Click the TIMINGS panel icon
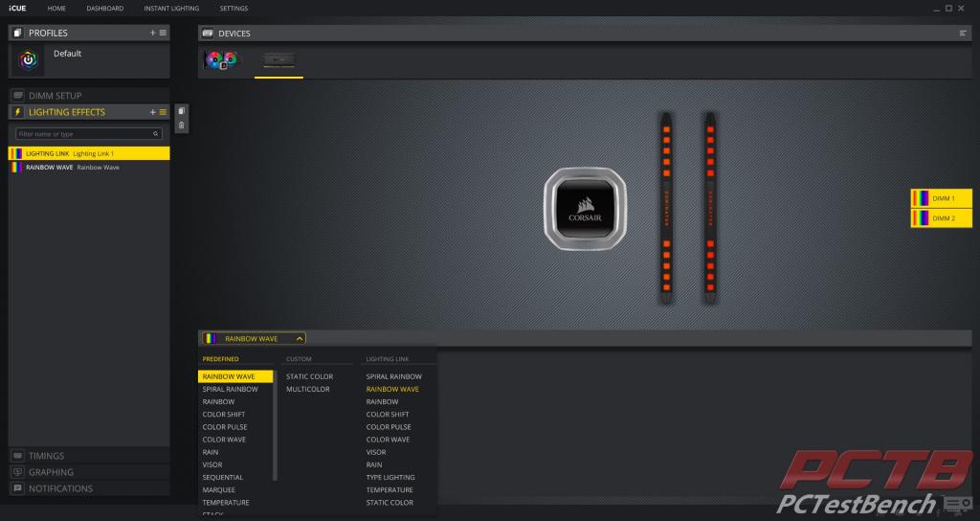The width and height of the screenshot is (980, 521). point(17,456)
